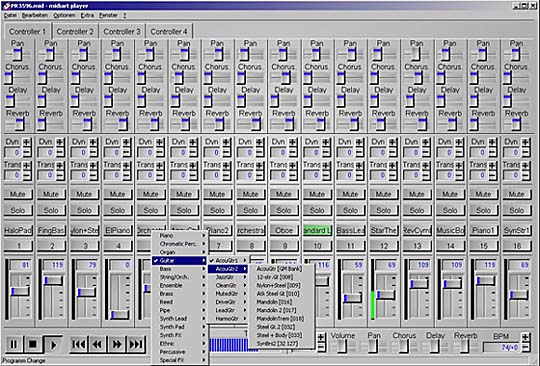Mute channel 4 ElPiano
This screenshot has width=540, height=366.
tap(118, 194)
